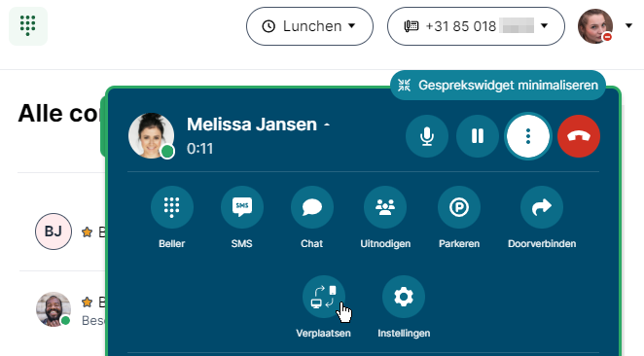Open Chat from the call widget
The width and height of the screenshot is (644, 356).
[311, 207]
